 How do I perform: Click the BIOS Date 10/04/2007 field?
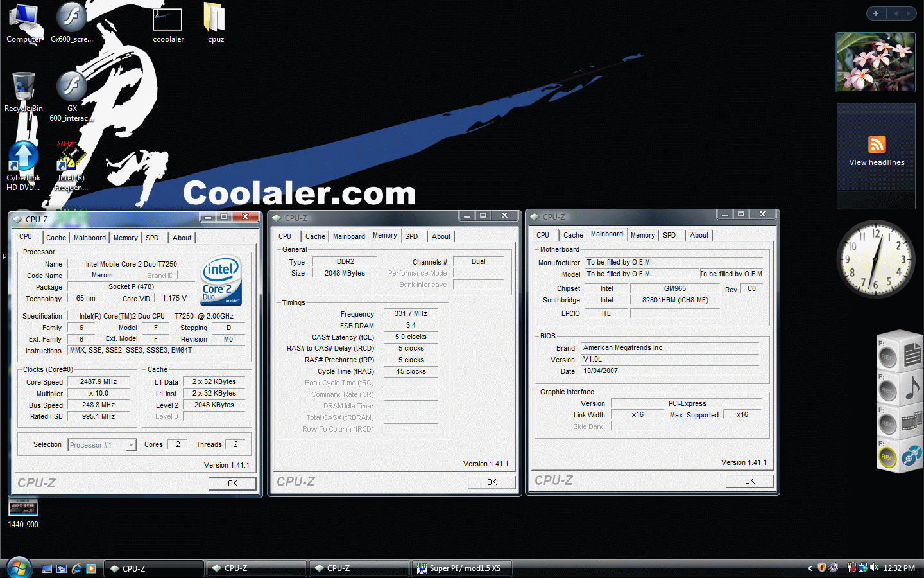670,371
